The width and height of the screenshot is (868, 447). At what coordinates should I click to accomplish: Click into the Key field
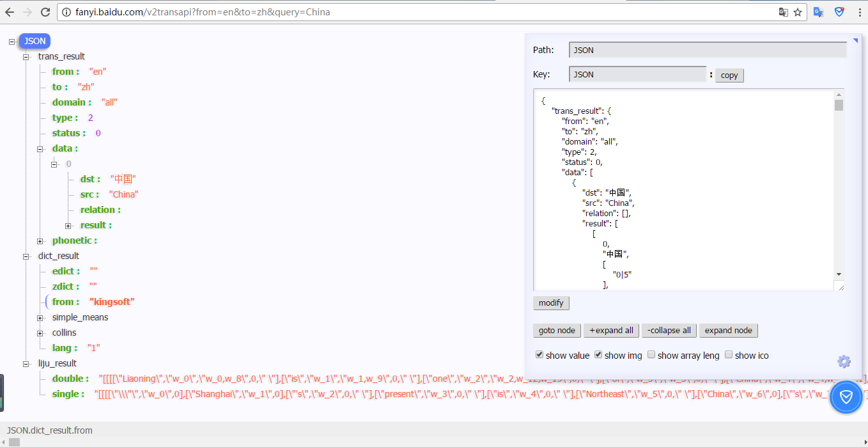[x=637, y=74]
